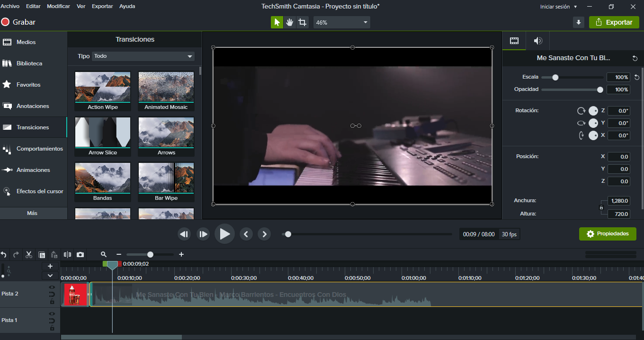The width and height of the screenshot is (644, 340).
Task: Click the Y rotation dial
Action: click(x=593, y=123)
